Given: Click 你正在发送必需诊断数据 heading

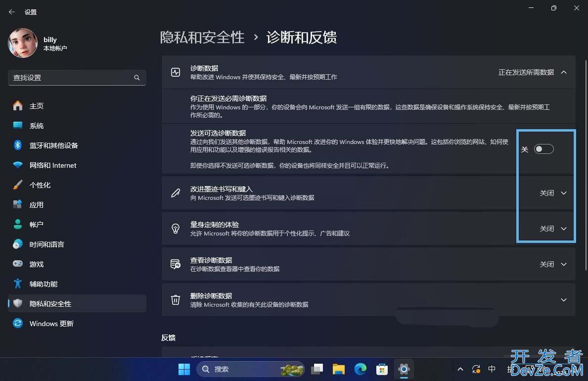Looking at the screenshot, I should [228, 98].
